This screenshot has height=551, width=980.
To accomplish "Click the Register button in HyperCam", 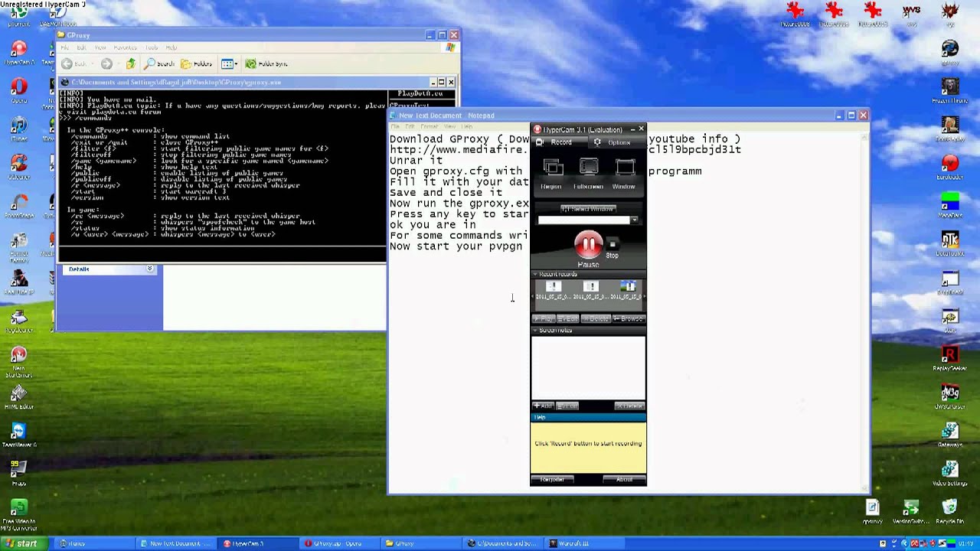I will click(552, 480).
